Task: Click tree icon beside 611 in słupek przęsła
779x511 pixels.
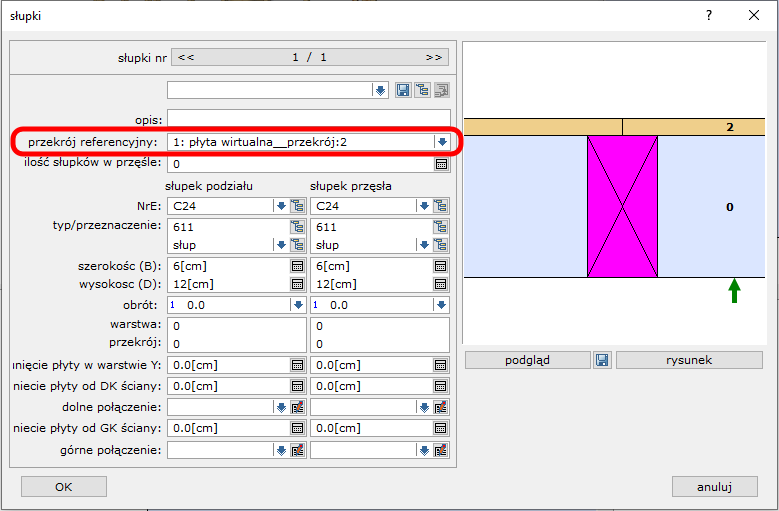Action: coord(441,227)
